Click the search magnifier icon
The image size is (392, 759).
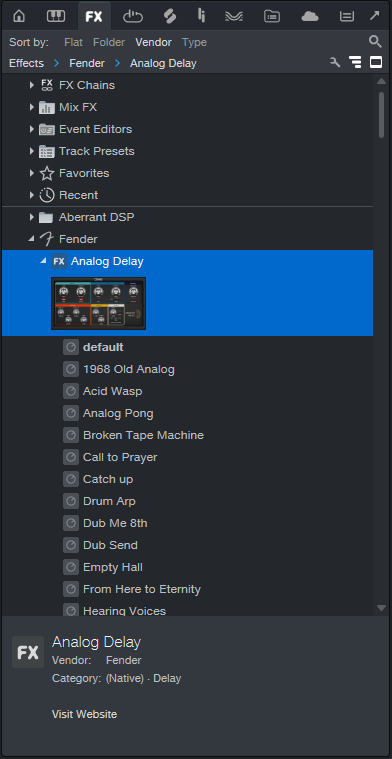[x=375, y=42]
